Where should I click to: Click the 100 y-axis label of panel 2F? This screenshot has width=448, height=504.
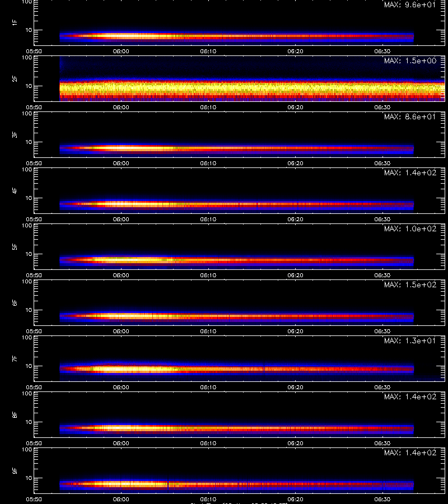point(27,58)
